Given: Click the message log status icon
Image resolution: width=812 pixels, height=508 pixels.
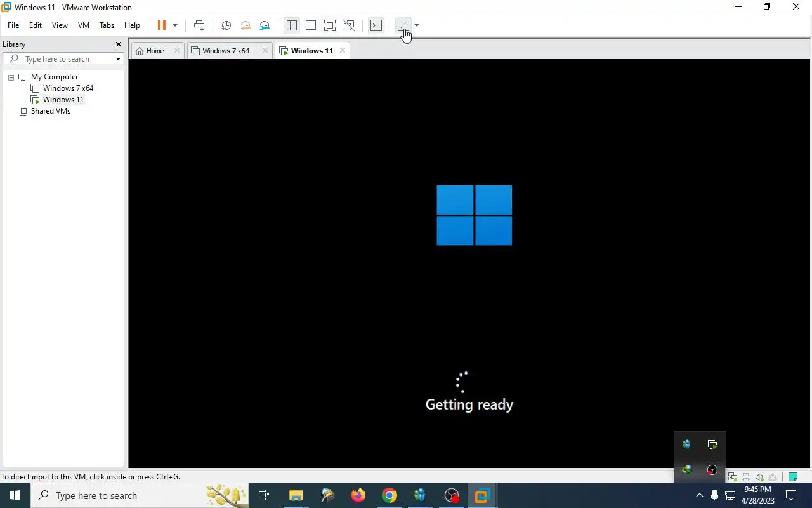Looking at the screenshot, I should coord(773,477).
